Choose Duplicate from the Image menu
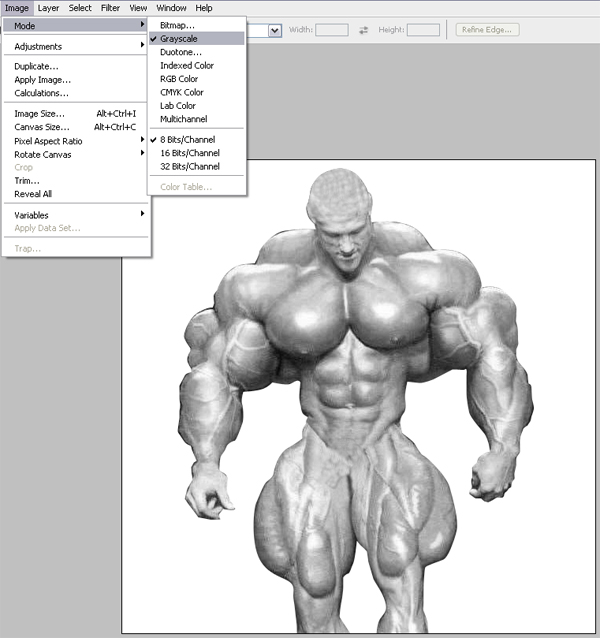 pos(75,66)
